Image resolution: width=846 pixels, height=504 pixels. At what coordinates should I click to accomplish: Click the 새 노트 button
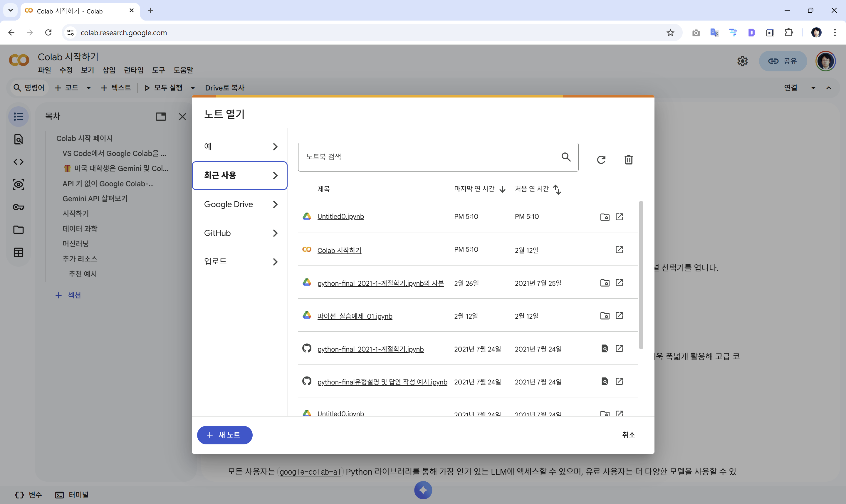pyautogui.click(x=224, y=435)
